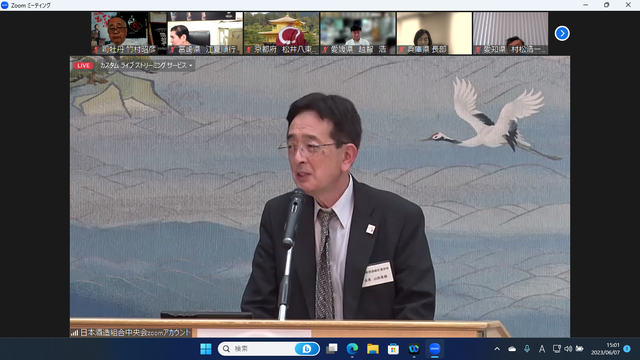Show next page of participant thumbnails
640x360 pixels.
point(562,33)
